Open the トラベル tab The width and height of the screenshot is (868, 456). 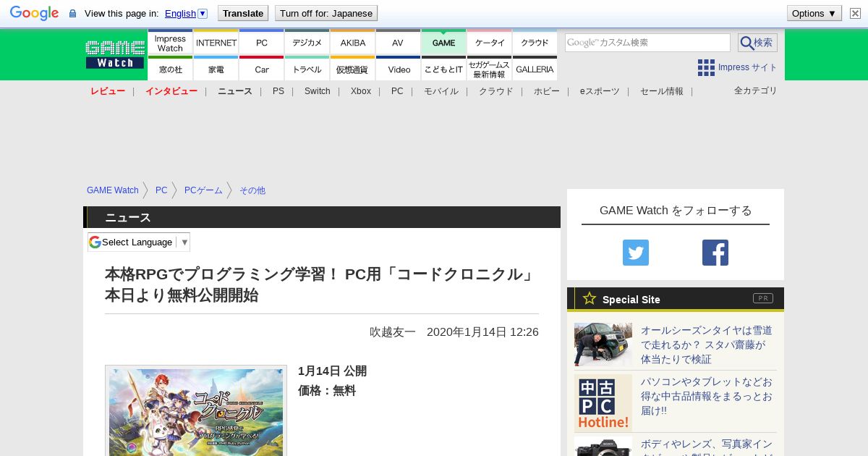coord(307,68)
